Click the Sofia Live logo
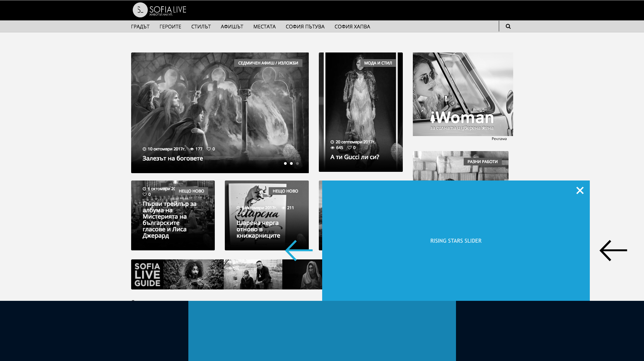This screenshot has height=361, width=644. pos(159,10)
